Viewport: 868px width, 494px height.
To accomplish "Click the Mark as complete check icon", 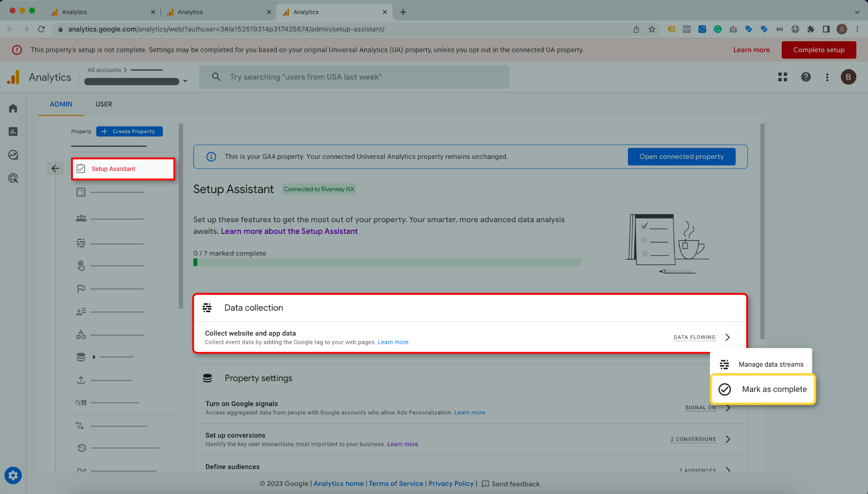I will point(725,389).
